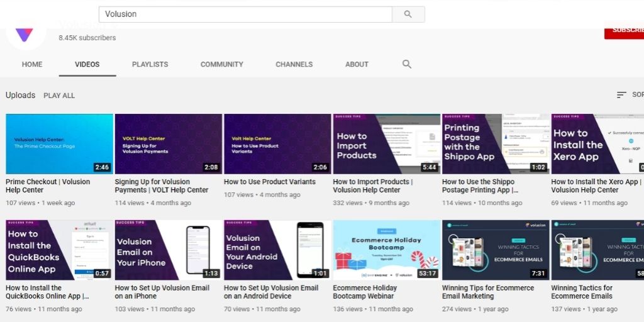Click title Set Up Volusion Email on iPhone
Screen dimensions: 644x322
tap(162, 292)
